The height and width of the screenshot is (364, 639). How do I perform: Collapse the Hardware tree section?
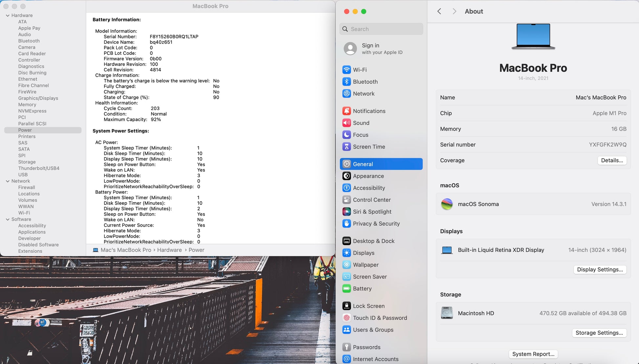coord(8,15)
